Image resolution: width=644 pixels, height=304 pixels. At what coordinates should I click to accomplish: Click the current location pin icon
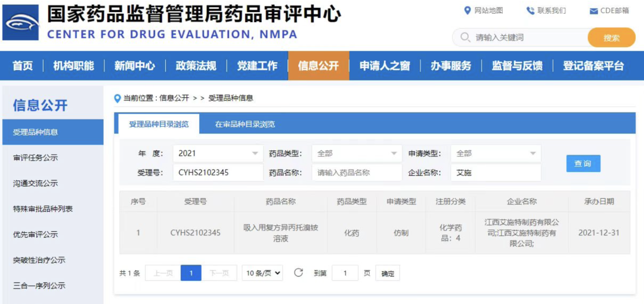click(x=117, y=98)
